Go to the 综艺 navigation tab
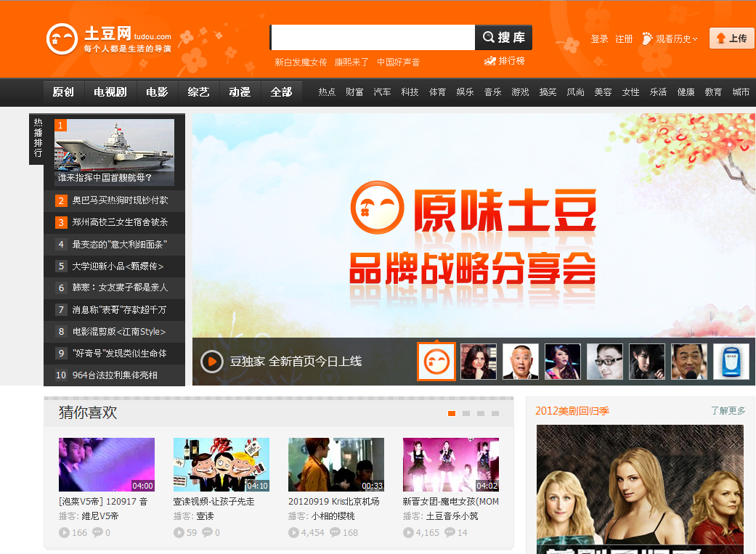The height and width of the screenshot is (554, 756). pos(199,91)
